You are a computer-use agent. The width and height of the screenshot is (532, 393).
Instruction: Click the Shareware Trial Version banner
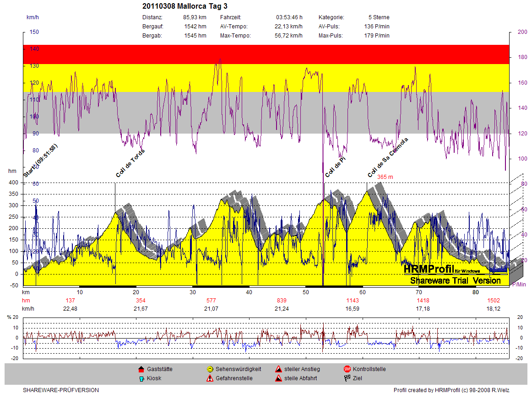click(x=456, y=280)
